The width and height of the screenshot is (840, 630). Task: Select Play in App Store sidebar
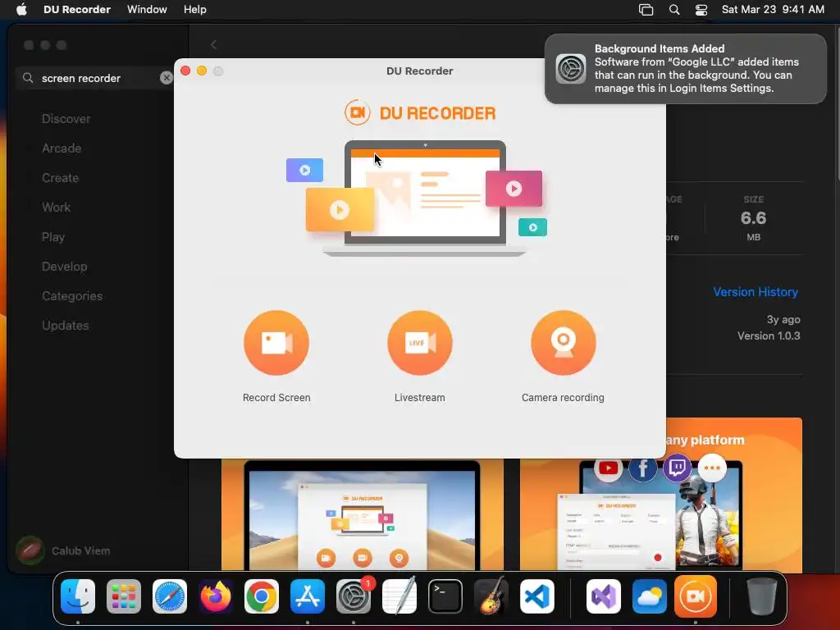pos(53,237)
